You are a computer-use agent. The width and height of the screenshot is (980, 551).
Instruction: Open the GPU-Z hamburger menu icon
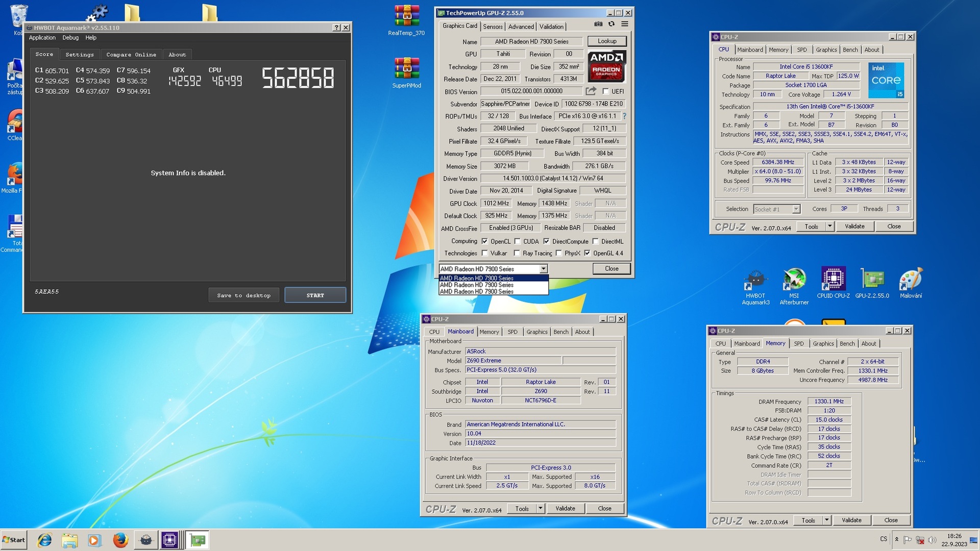click(625, 24)
